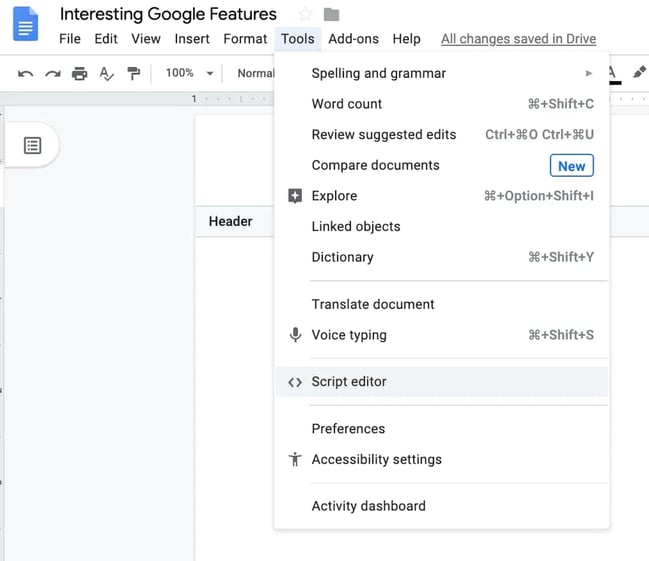The width and height of the screenshot is (649, 561).
Task: Click Compare documents with New badge
Action: click(x=375, y=166)
